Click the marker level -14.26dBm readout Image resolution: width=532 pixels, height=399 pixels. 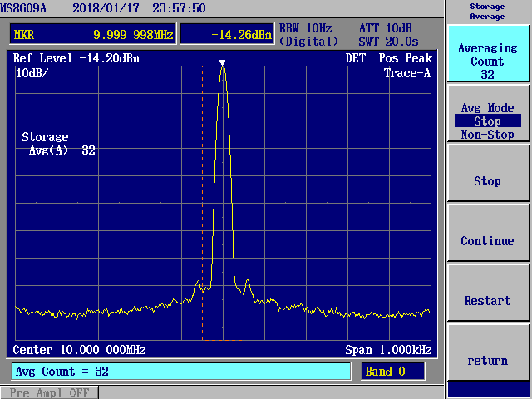pos(225,34)
